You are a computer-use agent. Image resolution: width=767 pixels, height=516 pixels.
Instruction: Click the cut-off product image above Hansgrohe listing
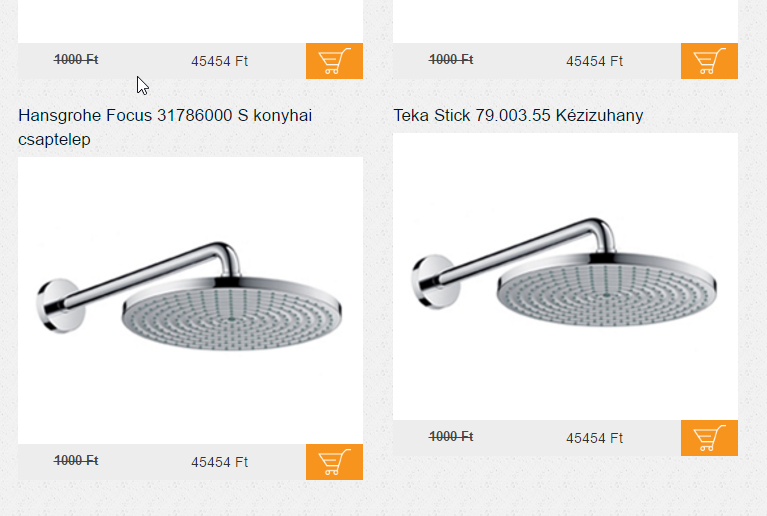(190, 22)
